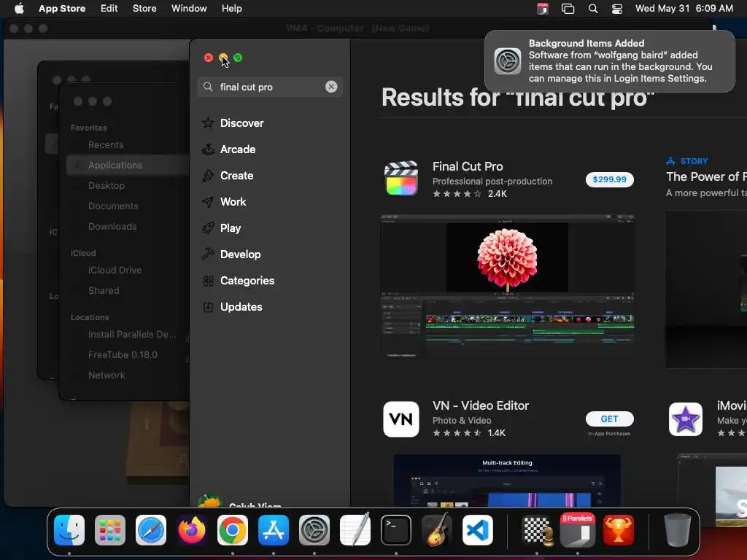747x560 pixels.
Task: Click the Spotlight search icon in menu bar
Action: point(592,9)
